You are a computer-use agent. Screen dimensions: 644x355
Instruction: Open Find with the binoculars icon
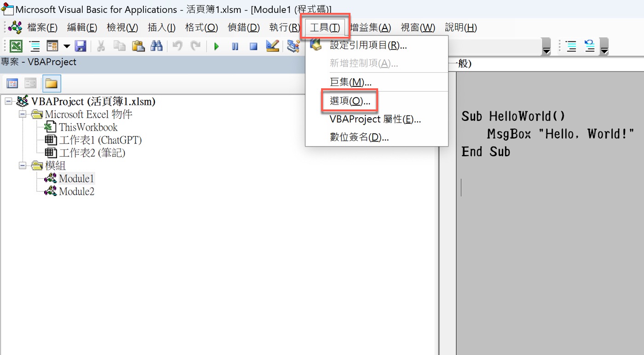(x=157, y=46)
